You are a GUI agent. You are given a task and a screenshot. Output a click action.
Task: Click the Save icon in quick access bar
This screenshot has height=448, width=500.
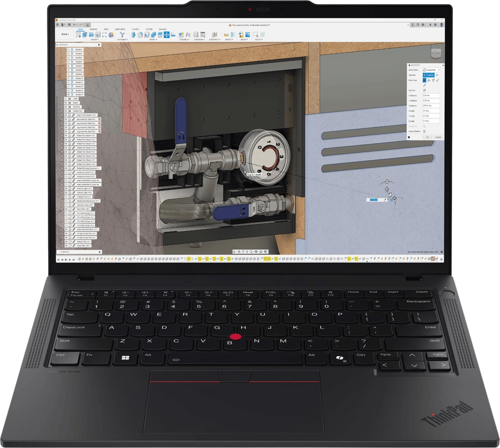[69, 25]
